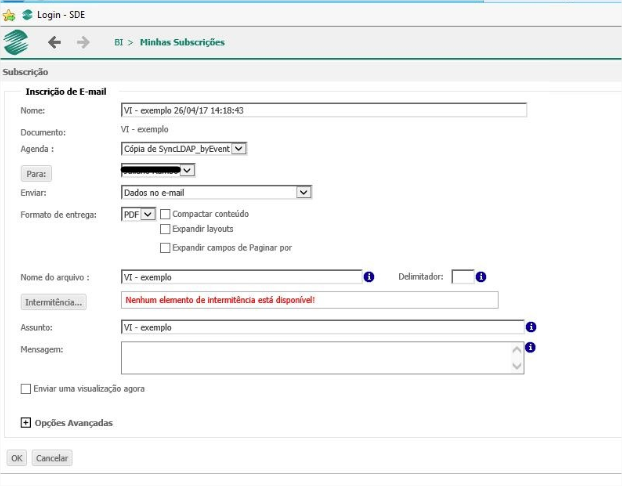Click the SDE logo in header
This screenshot has height=486, width=622.
point(16,42)
